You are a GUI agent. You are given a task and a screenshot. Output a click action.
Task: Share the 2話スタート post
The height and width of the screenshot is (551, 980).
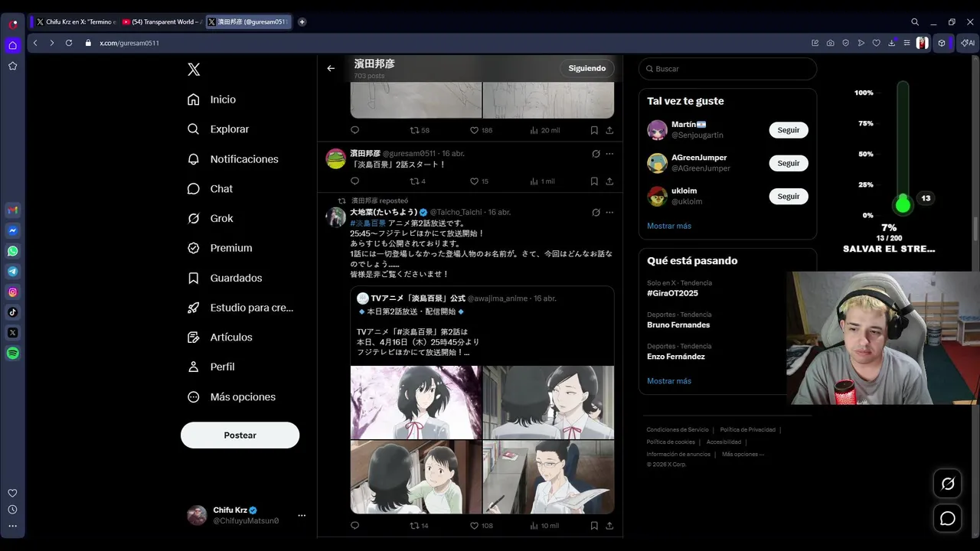click(609, 181)
